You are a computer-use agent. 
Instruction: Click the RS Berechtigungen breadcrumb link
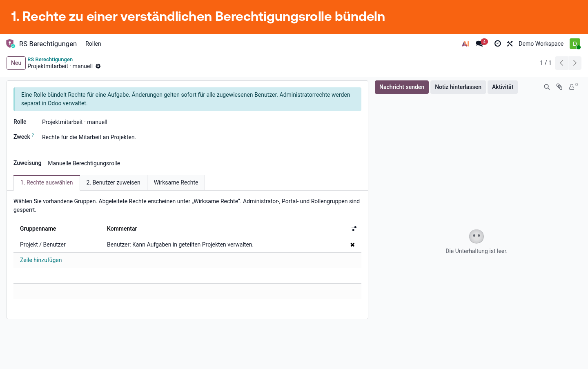coord(50,60)
